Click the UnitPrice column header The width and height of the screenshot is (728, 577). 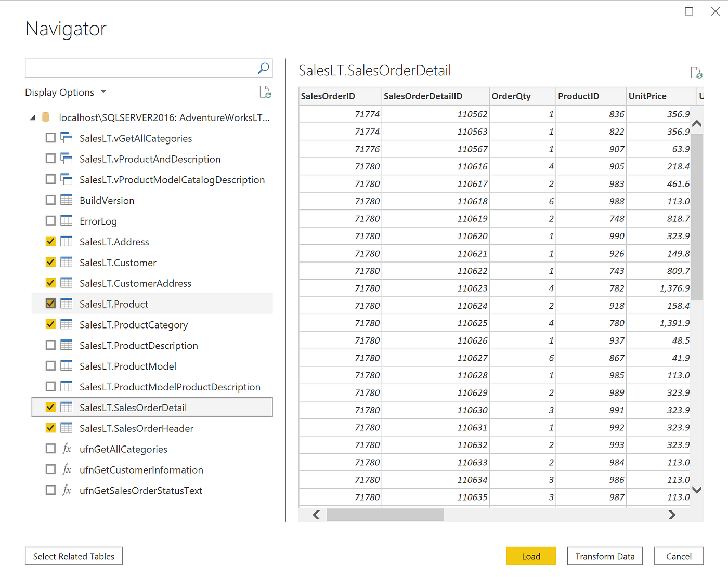tap(661, 96)
